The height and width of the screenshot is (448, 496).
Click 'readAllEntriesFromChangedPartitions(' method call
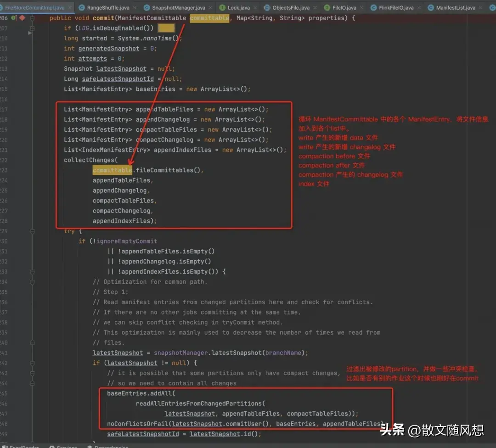point(201,403)
